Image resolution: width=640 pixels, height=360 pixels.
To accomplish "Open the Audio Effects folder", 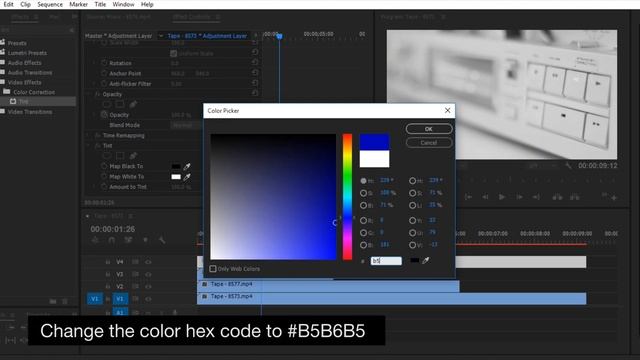I will (x=24, y=62).
